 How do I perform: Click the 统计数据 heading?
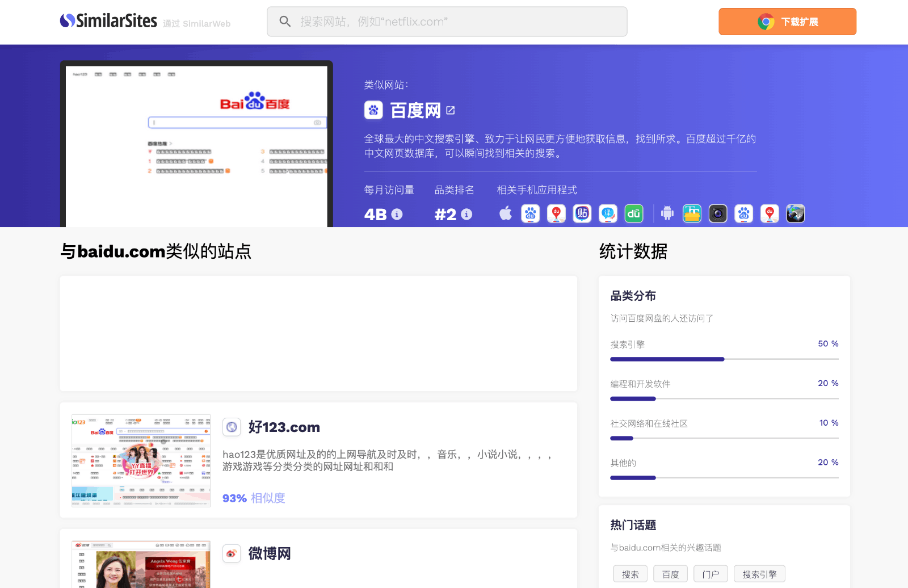coord(633,251)
